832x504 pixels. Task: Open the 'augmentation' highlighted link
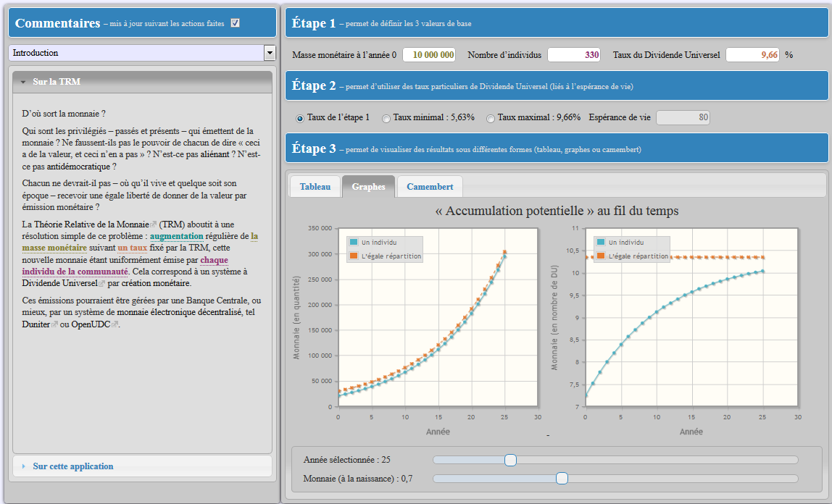(x=177, y=236)
